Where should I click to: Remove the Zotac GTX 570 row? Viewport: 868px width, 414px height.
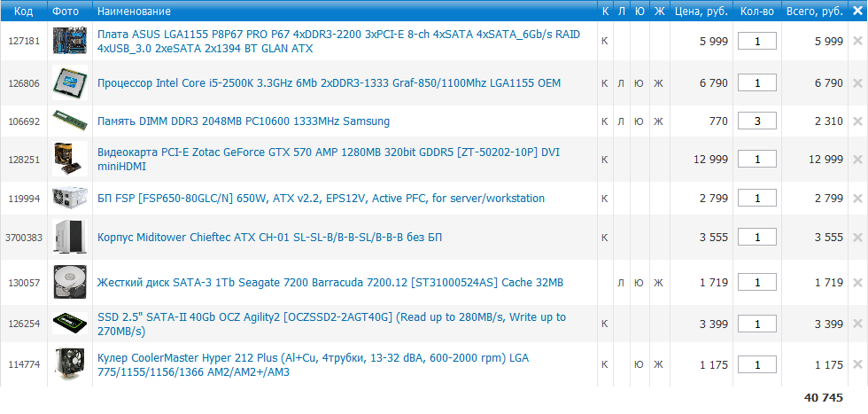coord(857,159)
